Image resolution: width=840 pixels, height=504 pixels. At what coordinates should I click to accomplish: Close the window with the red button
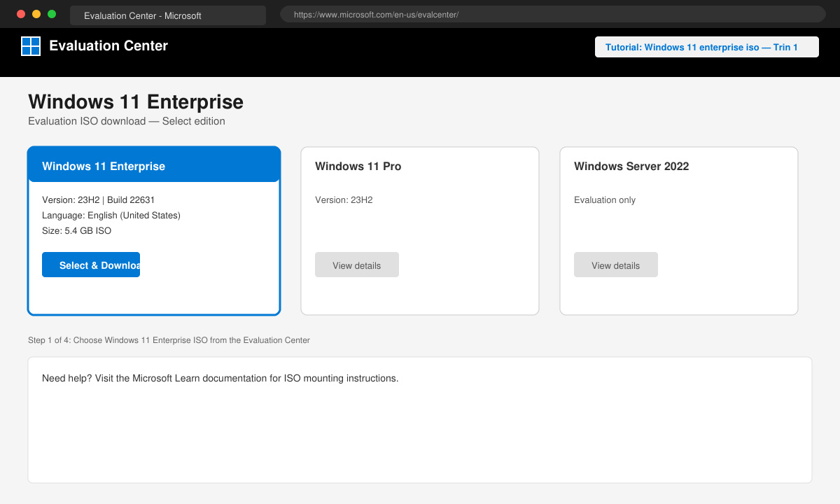coord(21,14)
